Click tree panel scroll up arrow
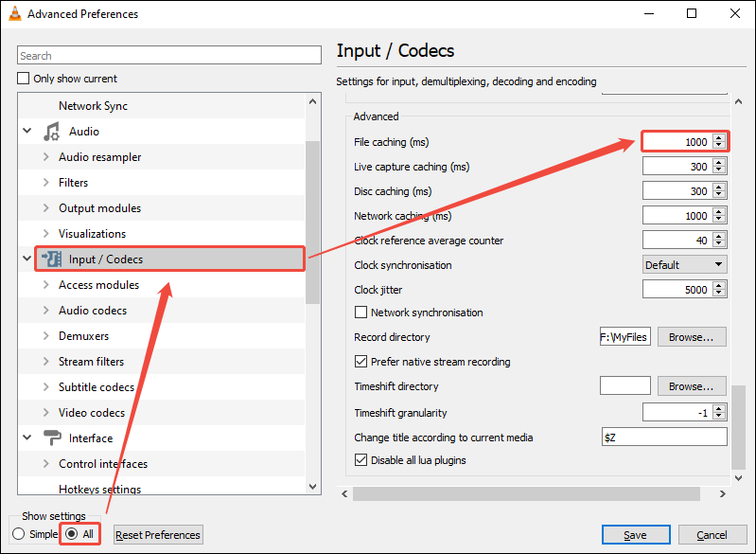756x554 pixels. pos(312,101)
